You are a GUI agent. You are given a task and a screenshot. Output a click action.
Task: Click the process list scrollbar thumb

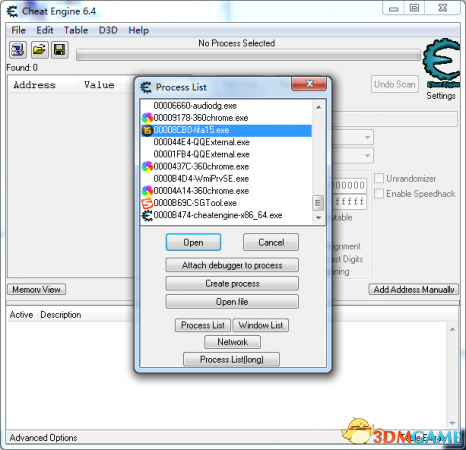point(318,203)
